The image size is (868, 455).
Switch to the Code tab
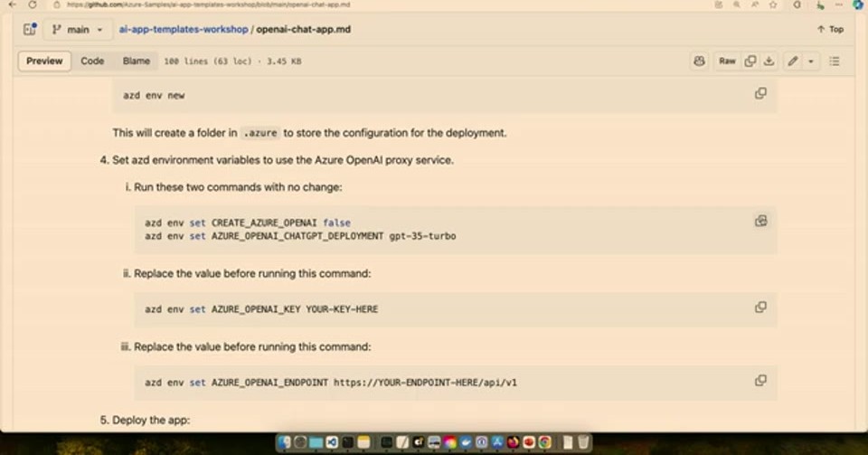pyautogui.click(x=92, y=61)
